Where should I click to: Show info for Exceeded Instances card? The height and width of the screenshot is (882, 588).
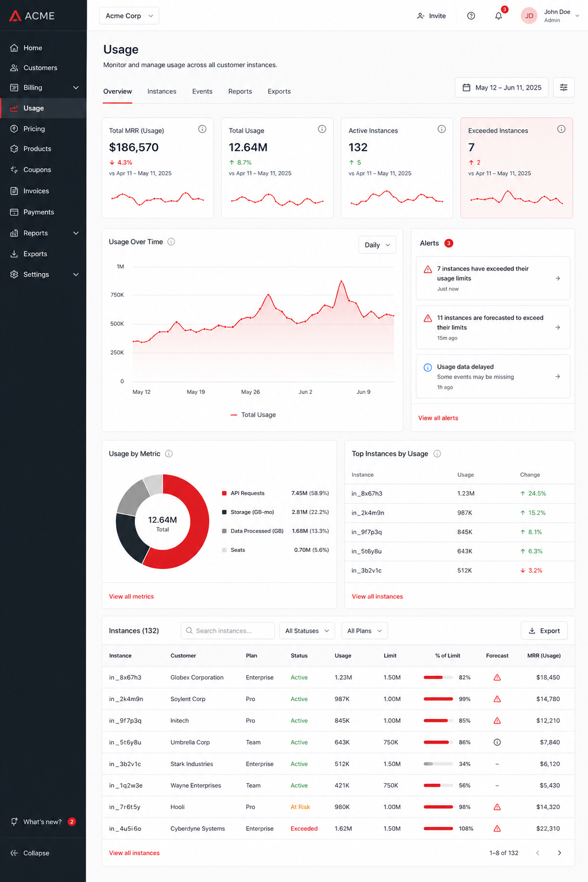(562, 129)
